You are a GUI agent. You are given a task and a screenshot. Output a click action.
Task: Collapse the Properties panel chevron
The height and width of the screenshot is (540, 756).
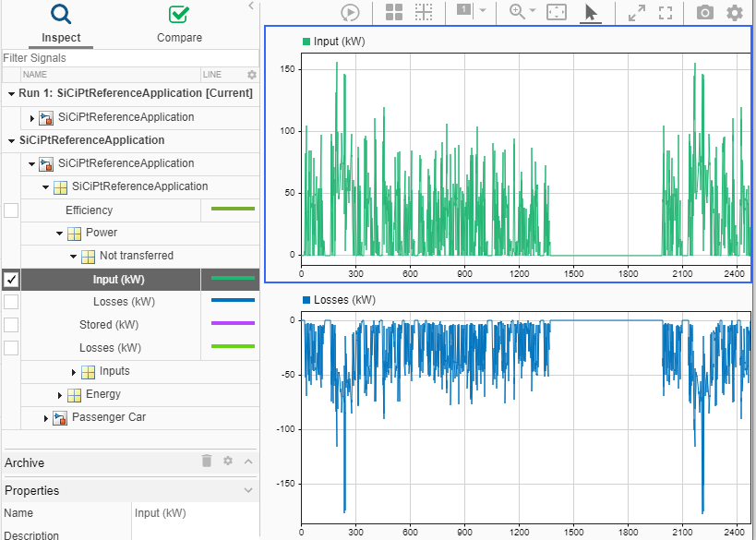click(x=247, y=491)
